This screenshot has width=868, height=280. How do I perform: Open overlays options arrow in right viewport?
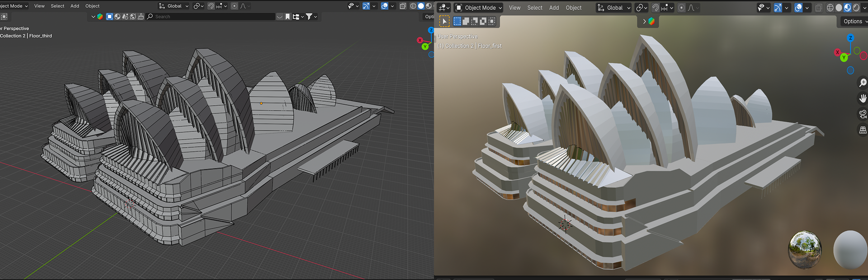coord(807,8)
